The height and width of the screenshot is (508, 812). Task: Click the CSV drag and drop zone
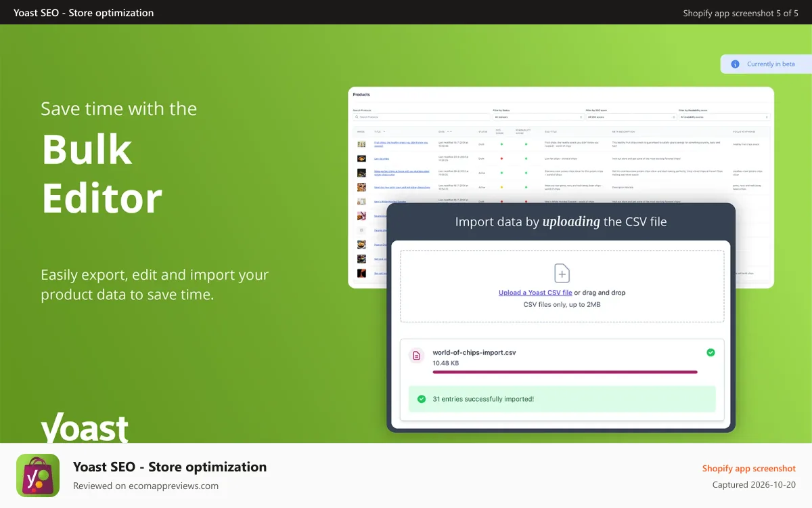562,286
